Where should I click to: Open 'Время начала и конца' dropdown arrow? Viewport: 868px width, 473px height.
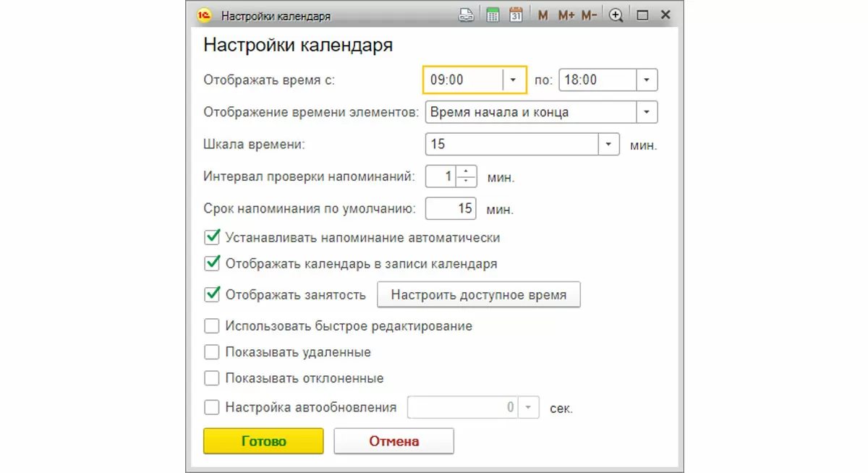[647, 112]
